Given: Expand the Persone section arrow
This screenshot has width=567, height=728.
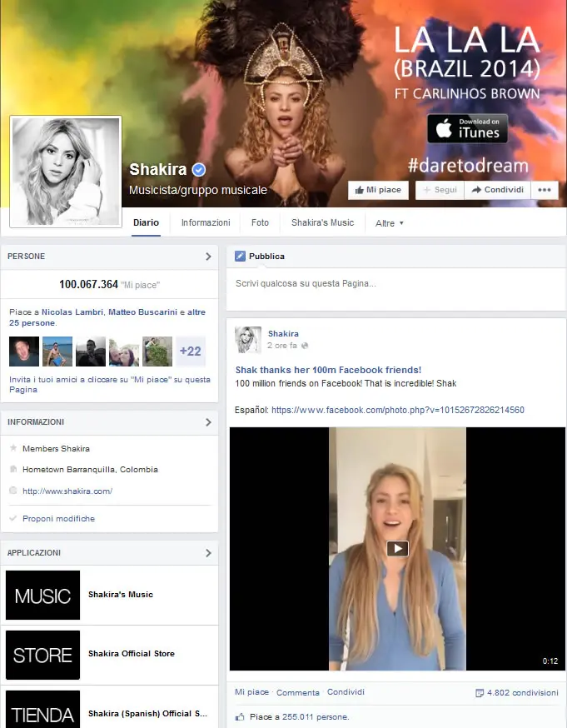Looking at the screenshot, I should point(208,257).
